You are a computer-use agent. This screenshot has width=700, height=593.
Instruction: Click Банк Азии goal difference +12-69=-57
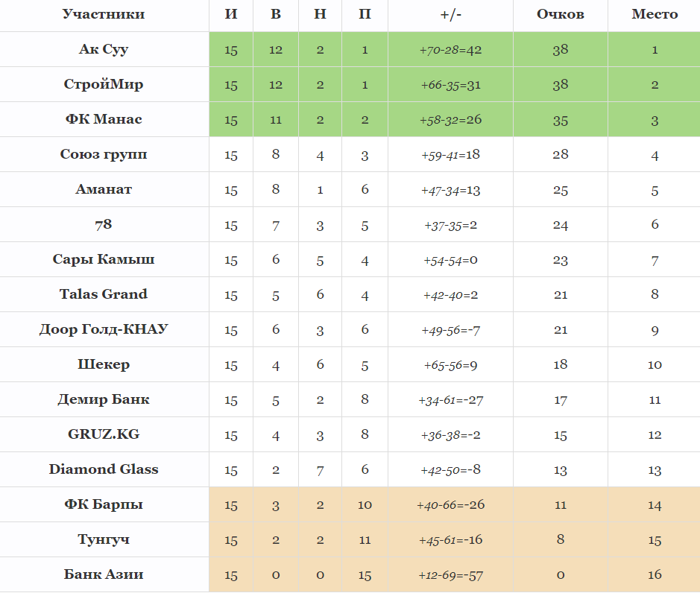coord(450,575)
